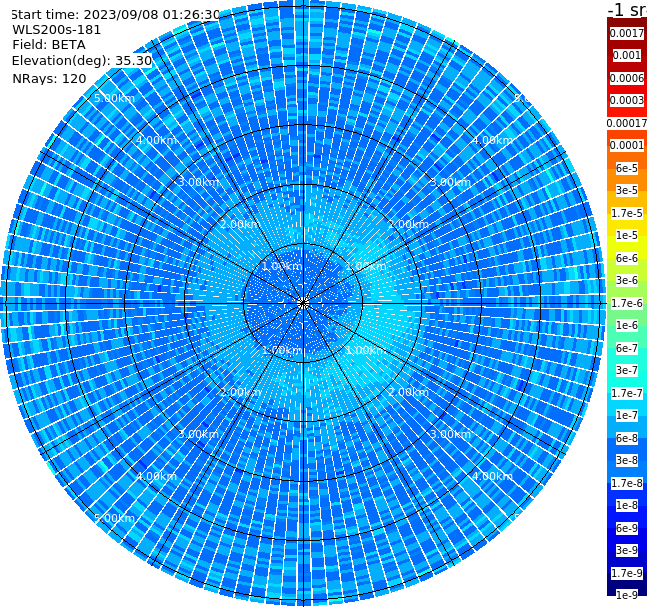
Task: Select the Field: BETA text
Action: [x=49, y=45]
